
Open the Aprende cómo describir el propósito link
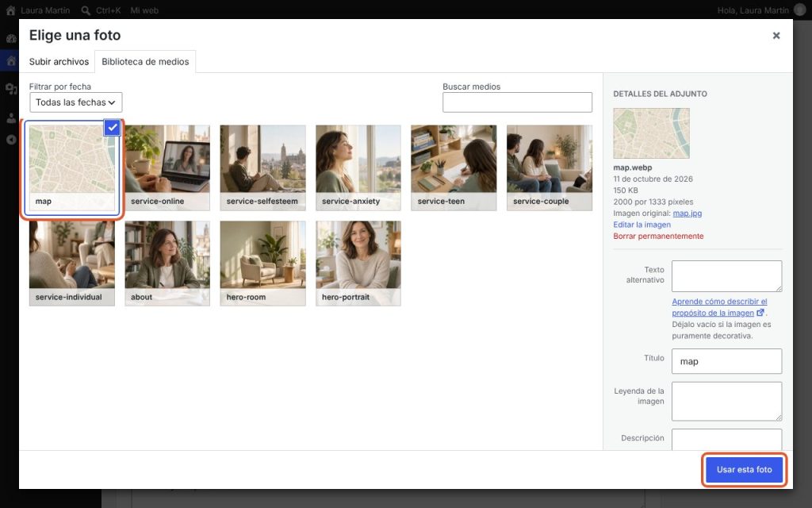[719, 307]
